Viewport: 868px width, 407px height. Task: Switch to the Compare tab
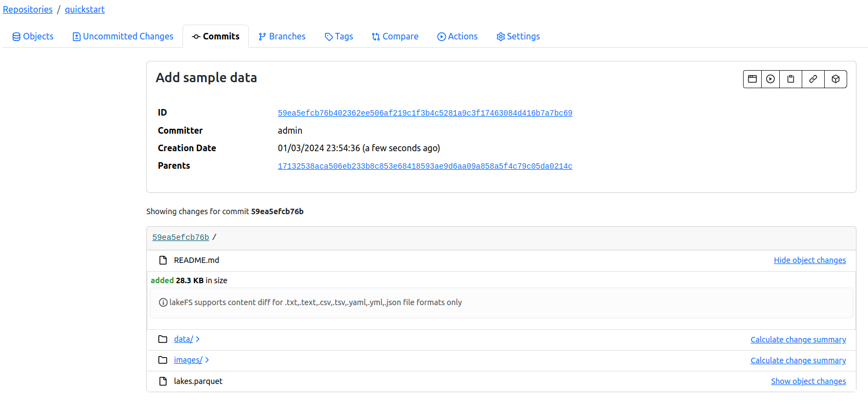[395, 36]
